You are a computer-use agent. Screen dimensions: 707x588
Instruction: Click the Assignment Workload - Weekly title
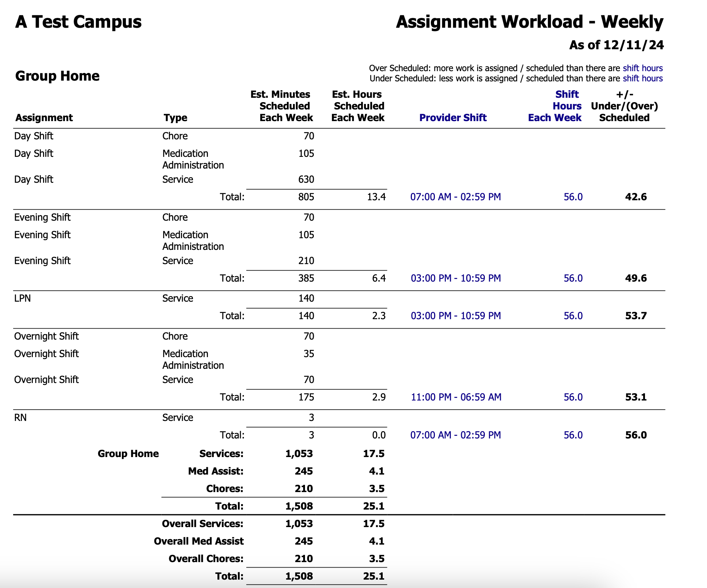pos(529,22)
